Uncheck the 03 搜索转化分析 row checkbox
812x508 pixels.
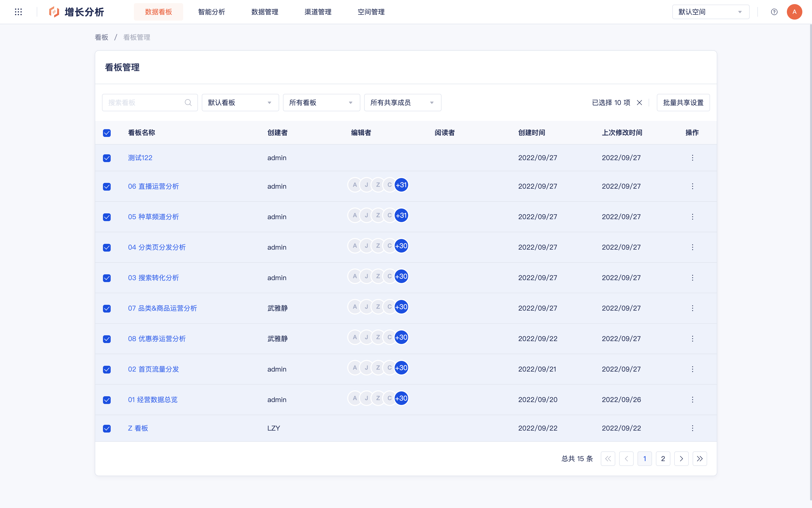tap(107, 278)
